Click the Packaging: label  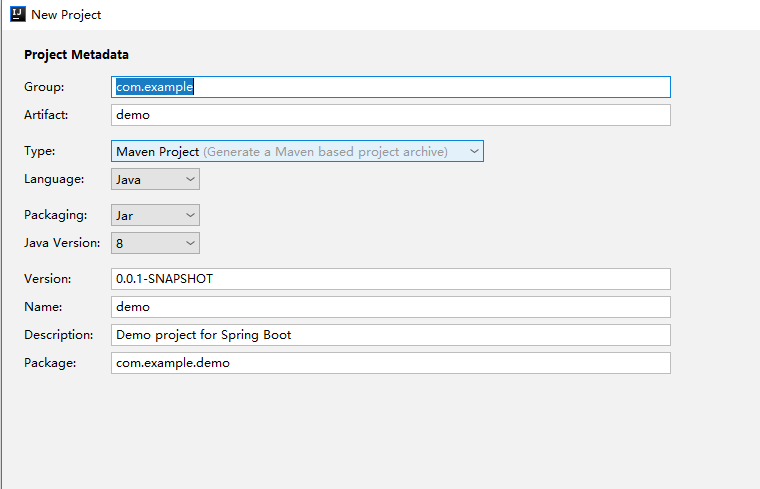pos(56,215)
